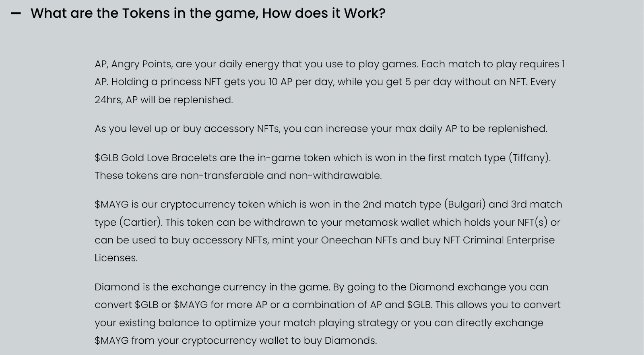Click the '$GLB Gold Love Bracelets' paragraph

tap(322, 166)
